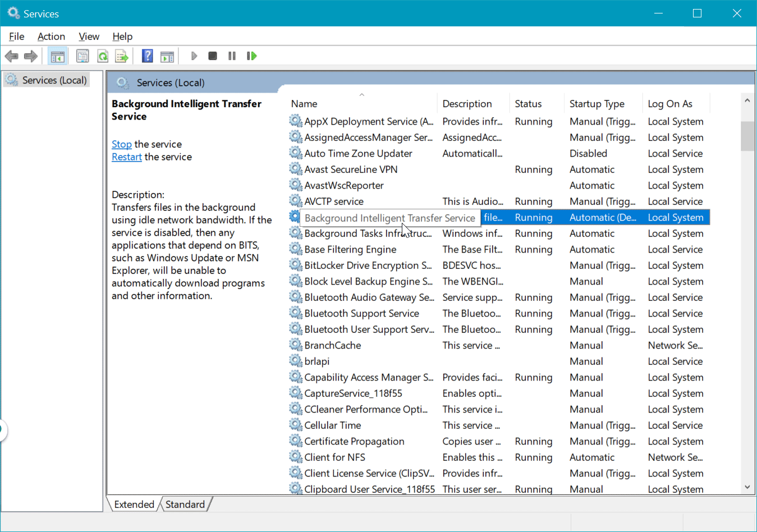Click the Stop link for BITS

pyautogui.click(x=121, y=144)
